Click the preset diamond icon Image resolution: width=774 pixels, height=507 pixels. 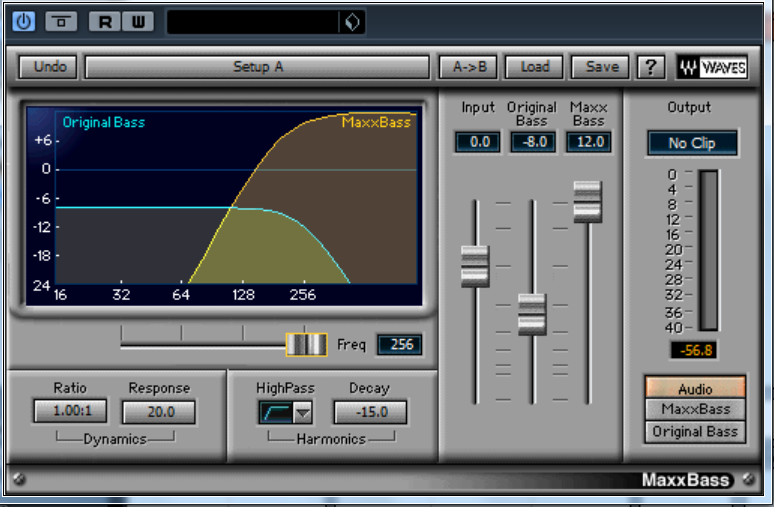[x=352, y=22]
